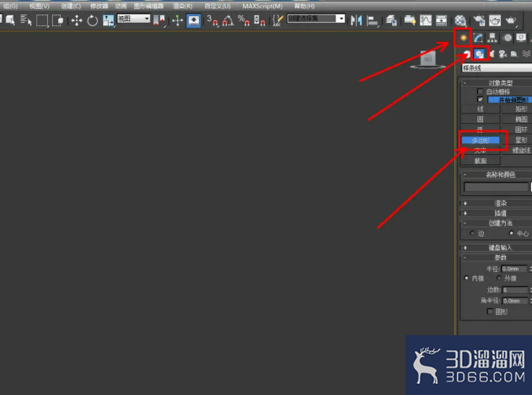Open the 样条线 shape type dropdown
Image resolution: width=532 pixels, height=395 pixels.
497,68
